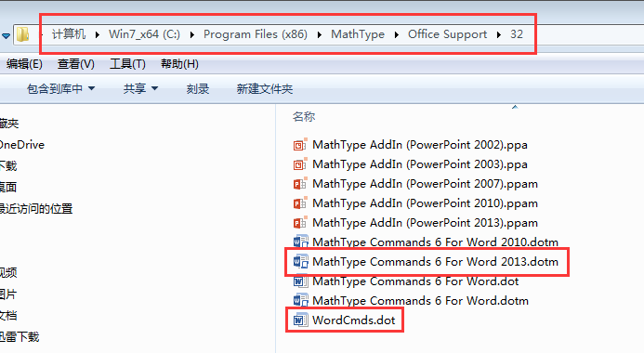Open the 查看(V) menu

(x=76, y=64)
